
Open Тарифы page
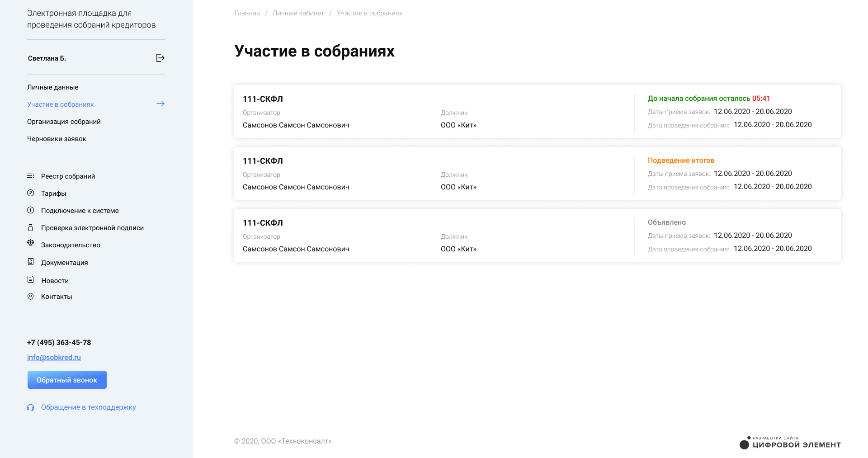coord(54,194)
